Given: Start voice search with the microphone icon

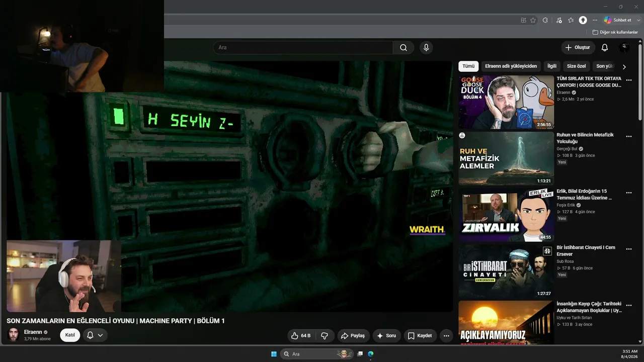Looking at the screenshot, I should click(x=426, y=48).
